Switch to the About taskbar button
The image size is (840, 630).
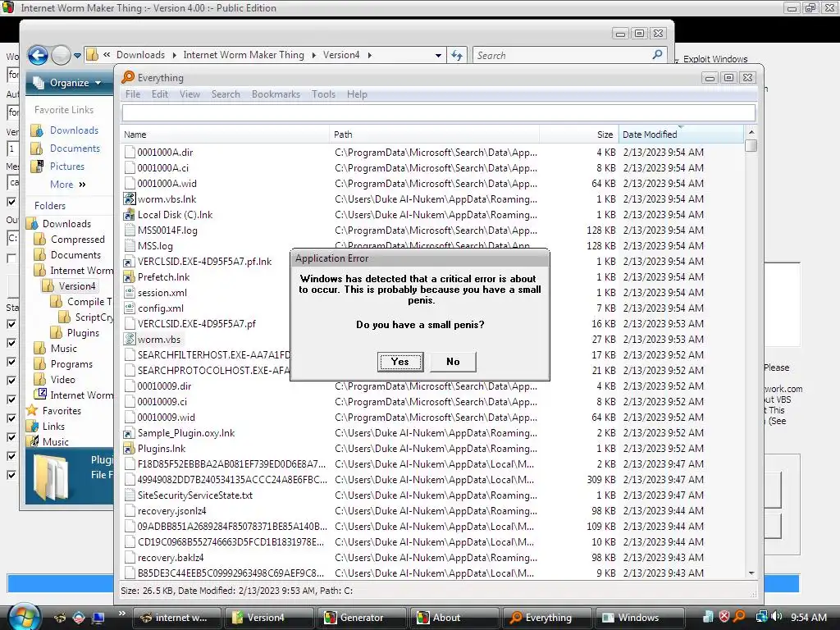[454, 618]
